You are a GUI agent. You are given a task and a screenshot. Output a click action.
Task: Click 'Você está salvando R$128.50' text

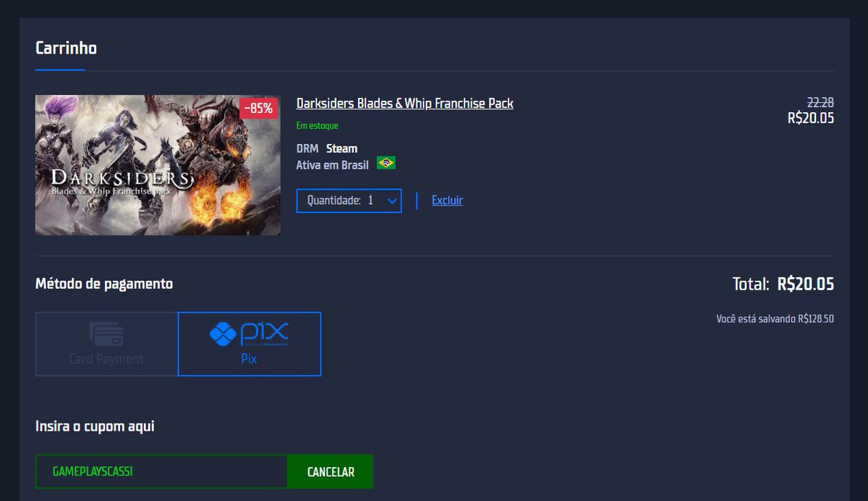click(x=775, y=319)
